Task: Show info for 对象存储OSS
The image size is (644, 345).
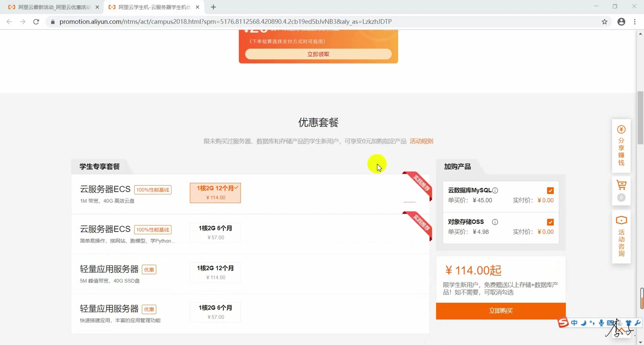Action: tap(495, 222)
